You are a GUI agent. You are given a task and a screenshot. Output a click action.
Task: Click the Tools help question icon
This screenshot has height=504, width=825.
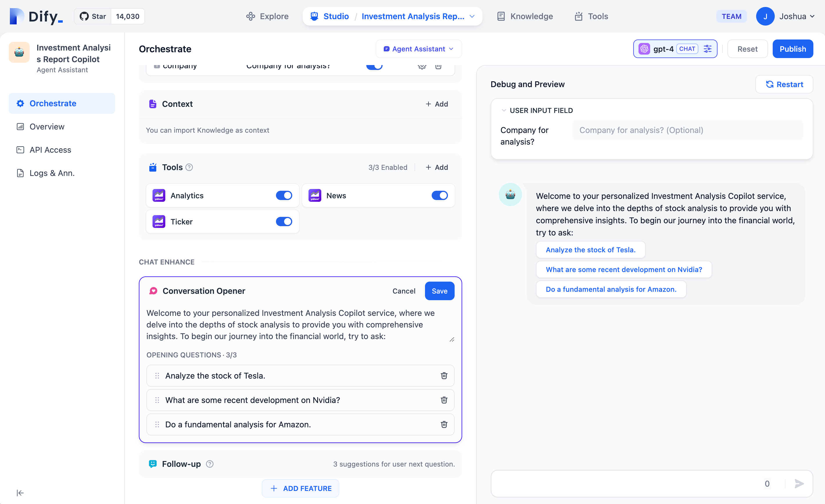189,167
